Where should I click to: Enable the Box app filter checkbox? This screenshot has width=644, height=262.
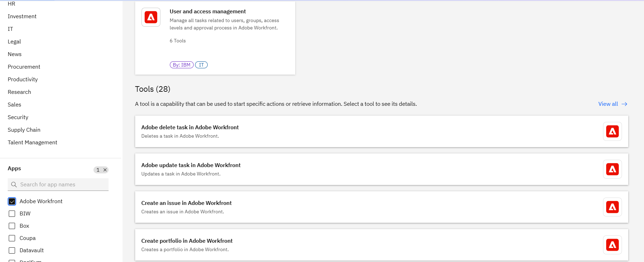click(x=12, y=226)
